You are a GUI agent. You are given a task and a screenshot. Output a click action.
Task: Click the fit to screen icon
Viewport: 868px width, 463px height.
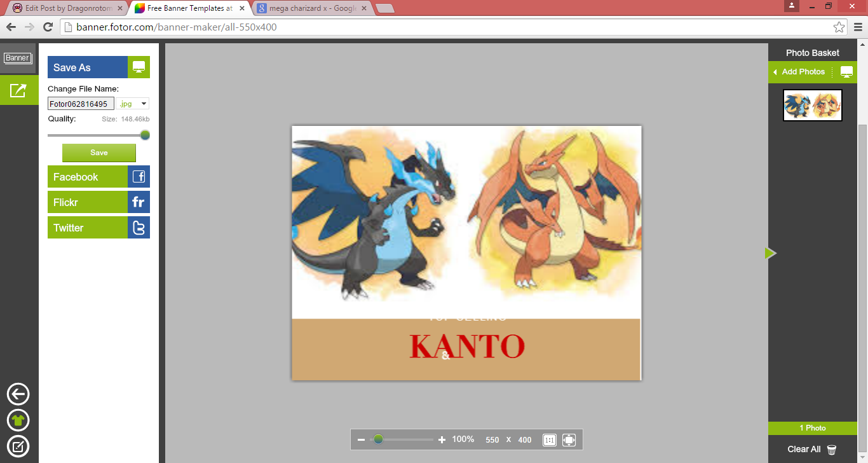(569, 439)
